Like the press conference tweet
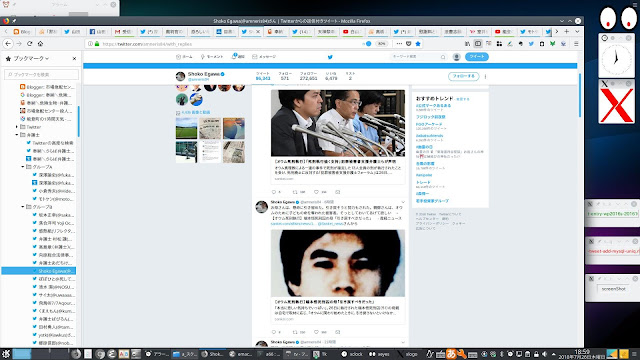The width and height of the screenshot is (640, 360). click(316, 192)
